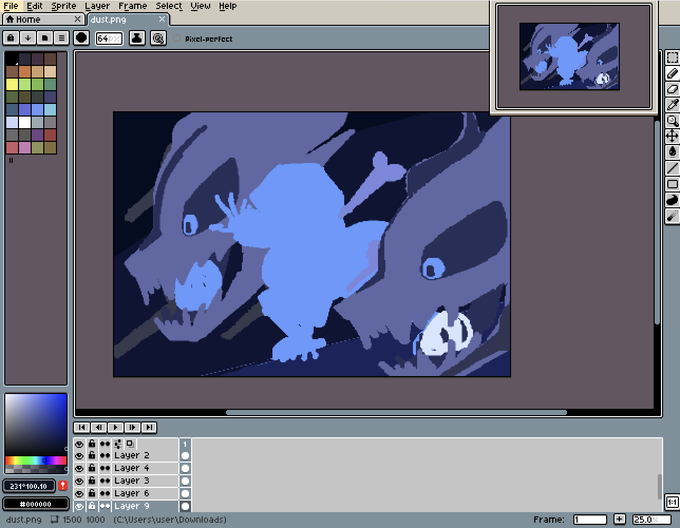
Task: Open the dynamics options button
Action: pos(158,38)
